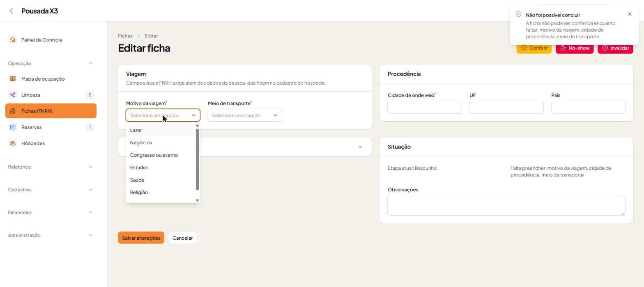Click the Hóspedes people icon
The image size is (644, 287).
click(13, 143)
